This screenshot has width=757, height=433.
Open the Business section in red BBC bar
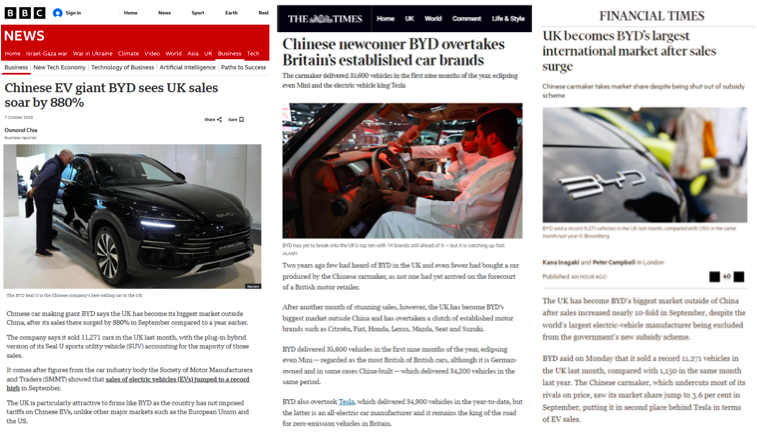pyautogui.click(x=229, y=54)
